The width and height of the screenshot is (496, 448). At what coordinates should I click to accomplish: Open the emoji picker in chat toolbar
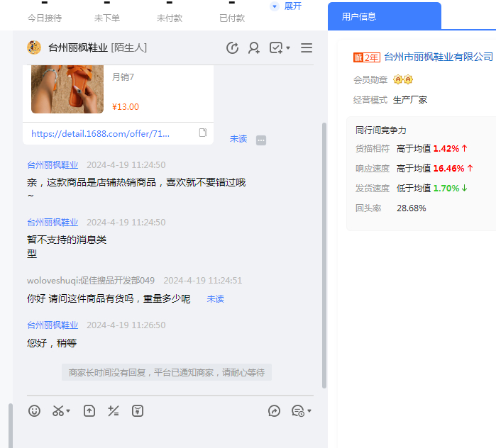point(34,410)
